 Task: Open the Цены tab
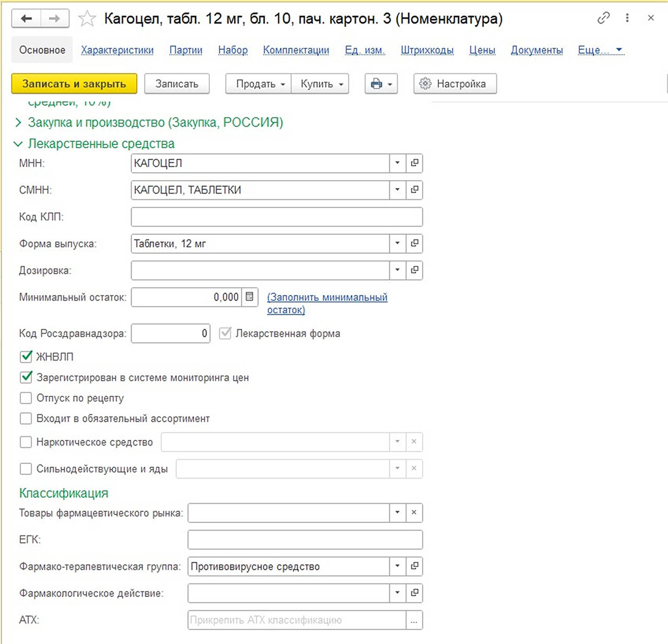(x=482, y=50)
